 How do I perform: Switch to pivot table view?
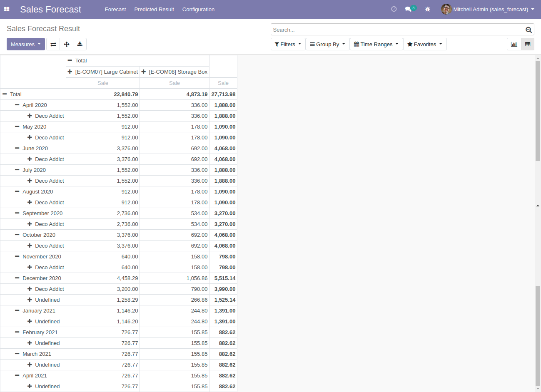(528, 44)
